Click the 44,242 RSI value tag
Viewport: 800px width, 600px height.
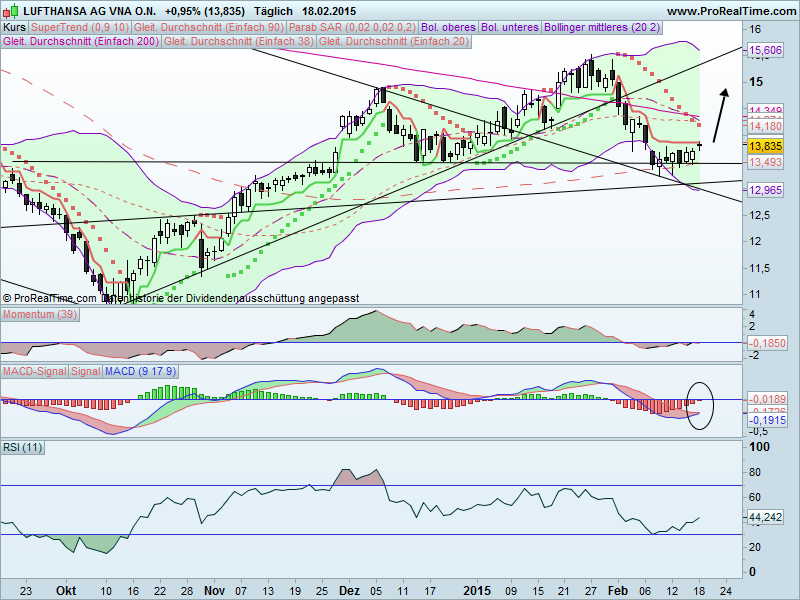click(765, 517)
